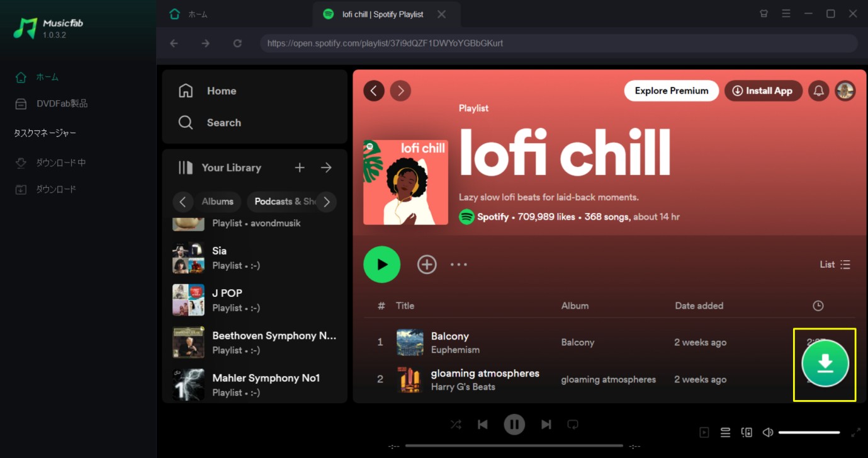Image resolution: width=868 pixels, height=458 pixels.
Task: Open the album gloaming atmospheres in Album column
Action: 608,379
